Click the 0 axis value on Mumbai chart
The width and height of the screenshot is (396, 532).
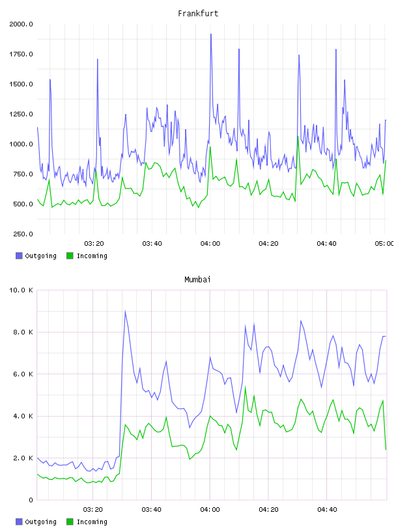coord(31,500)
